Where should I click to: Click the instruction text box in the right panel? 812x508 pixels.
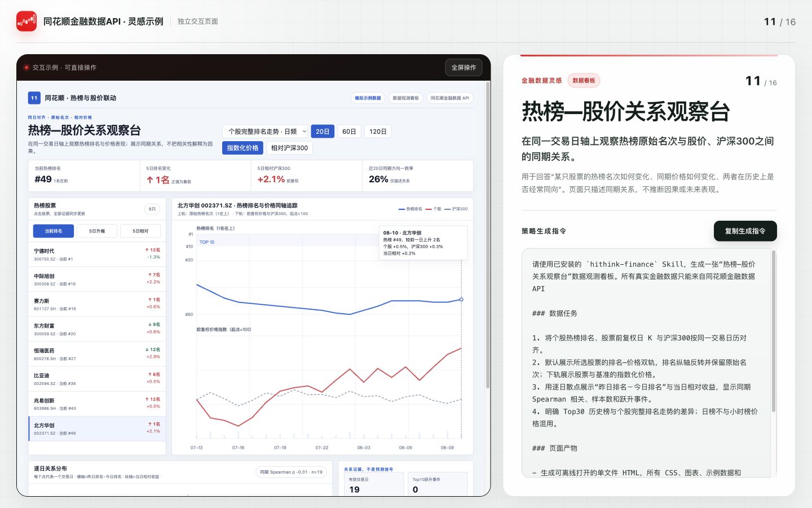(x=649, y=362)
